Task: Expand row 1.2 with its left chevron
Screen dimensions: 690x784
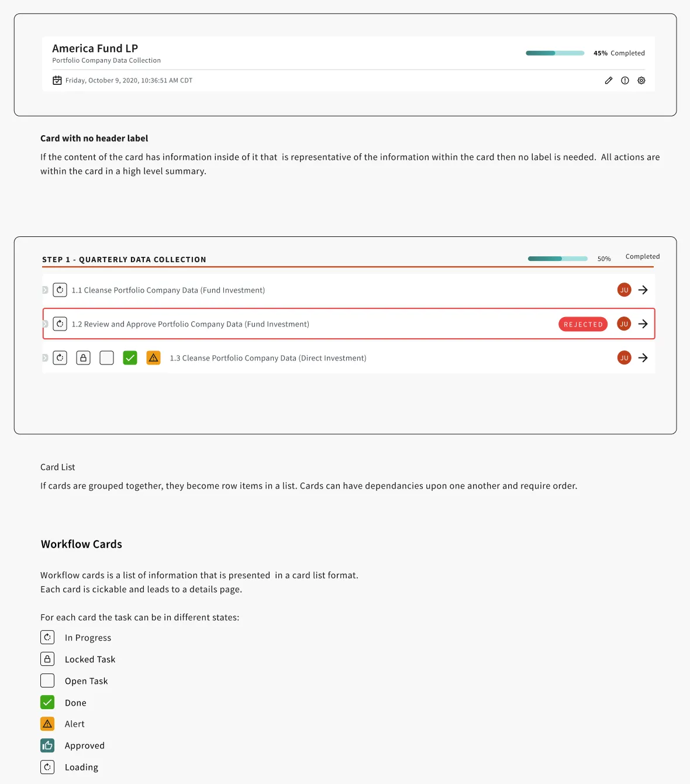Action: [x=45, y=324]
